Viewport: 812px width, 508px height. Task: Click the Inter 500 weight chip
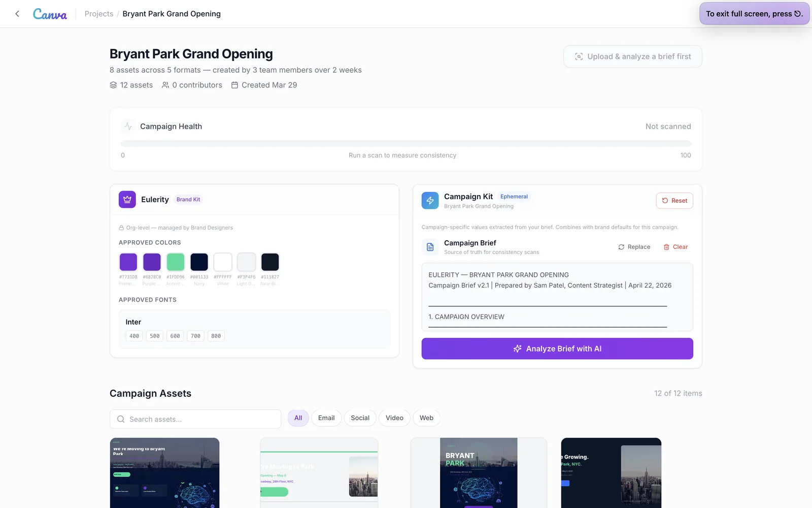pos(155,336)
